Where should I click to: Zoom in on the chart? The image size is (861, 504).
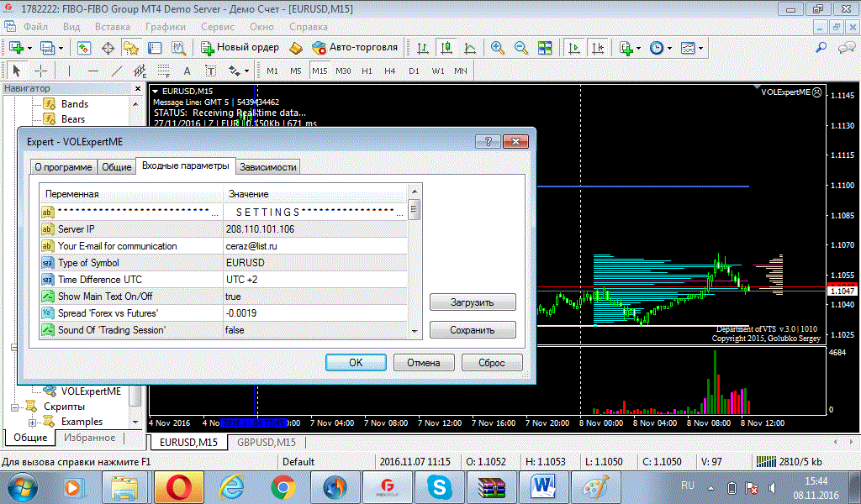pyautogui.click(x=498, y=48)
